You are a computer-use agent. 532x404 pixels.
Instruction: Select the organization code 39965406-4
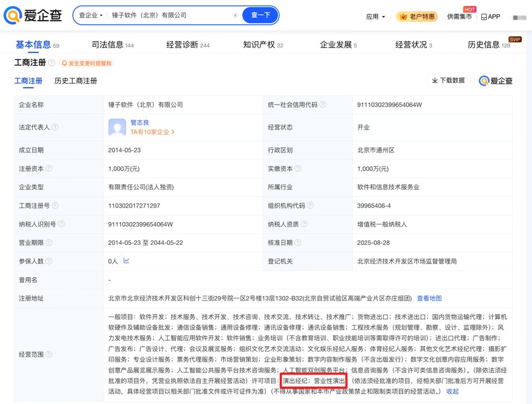coord(374,205)
